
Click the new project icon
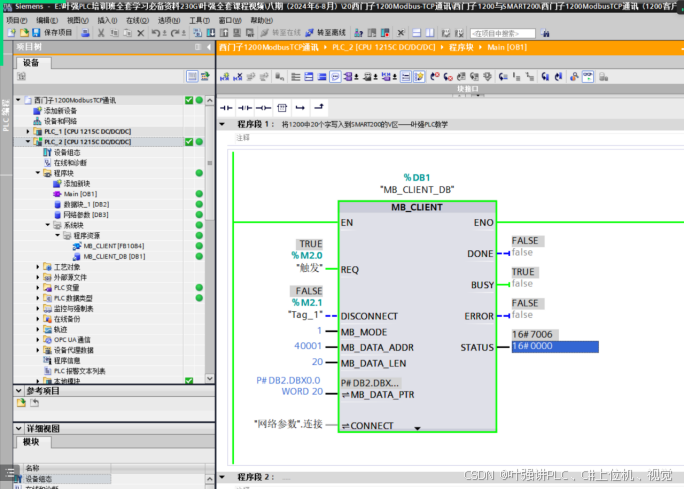(11, 33)
